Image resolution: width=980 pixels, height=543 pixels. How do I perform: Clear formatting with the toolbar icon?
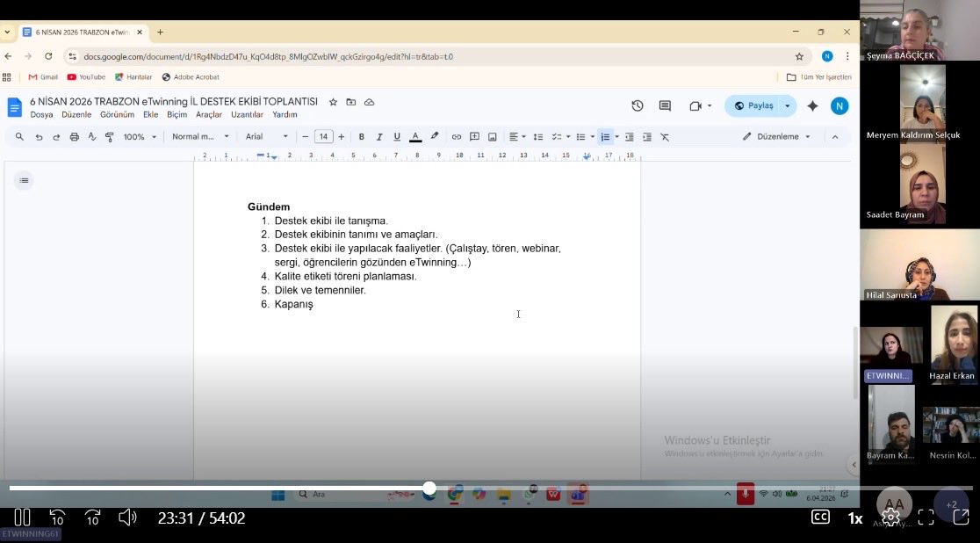coord(665,136)
